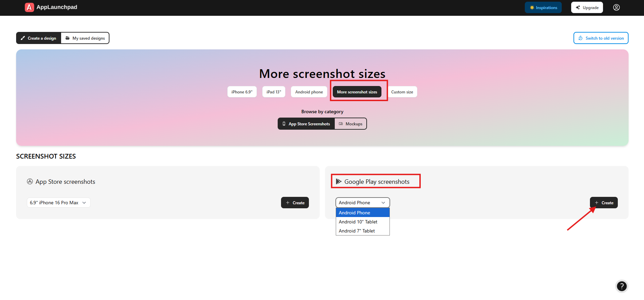This screenshot has height=300, width=644.
Task: Expand the 6.9" iPhone 16 Pro Max dropdown
Action: tap(58, 203)
